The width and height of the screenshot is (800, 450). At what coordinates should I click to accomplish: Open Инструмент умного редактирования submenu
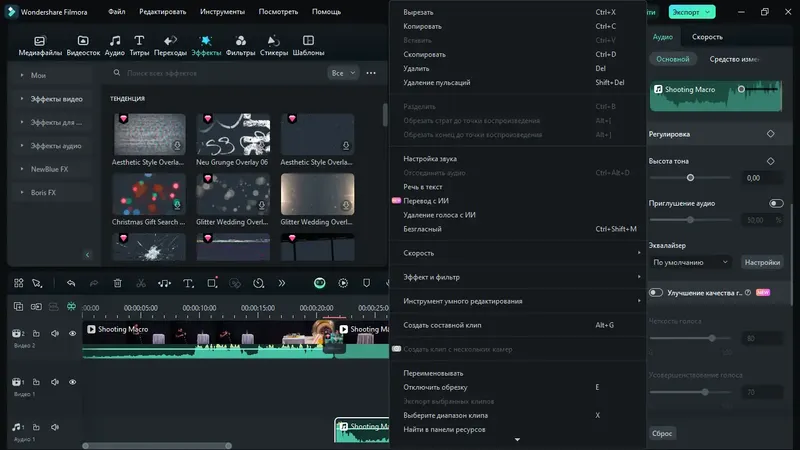518,301
